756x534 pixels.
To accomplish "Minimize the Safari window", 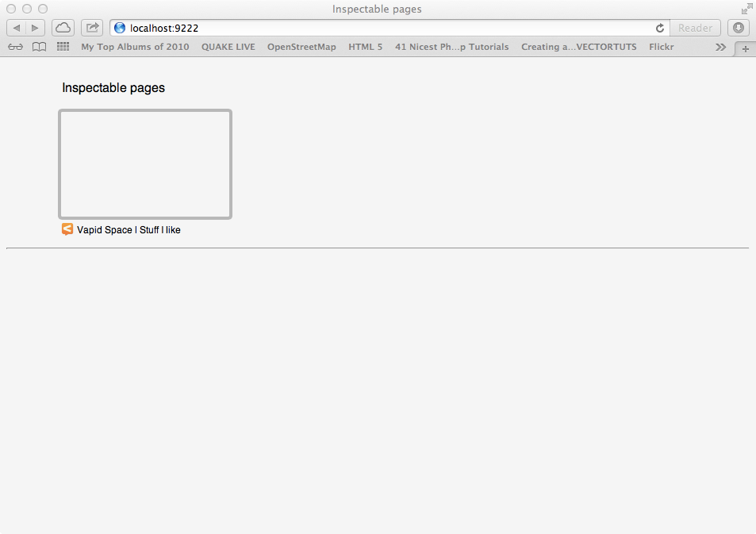I will pyautogui.click(x=27, y=9).
